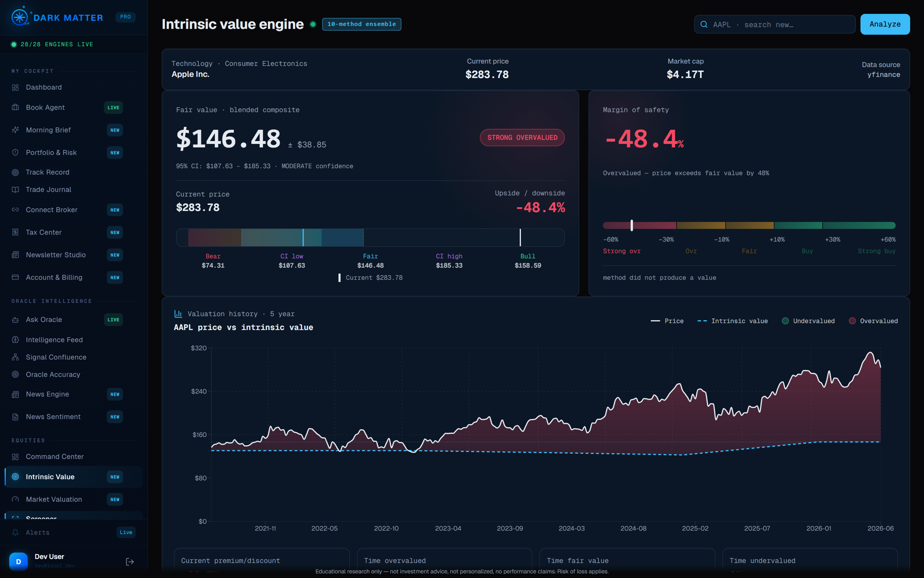Click the fair value range bar
This screenshot has height=578, width=924.
point(370,237)
